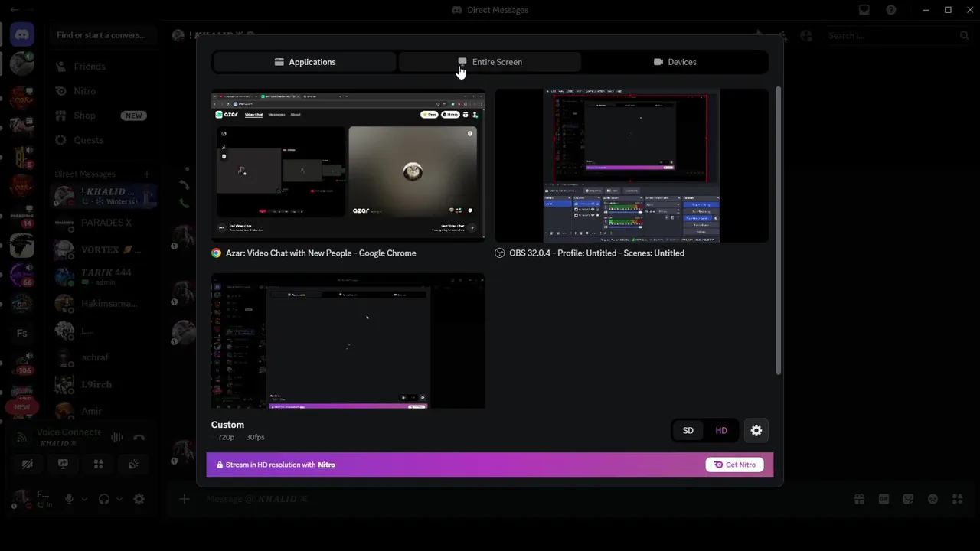This screenshot has width=980, height=551.
Task: Toggle noise suppression waveform icon
Action: (x=116, y=438)
